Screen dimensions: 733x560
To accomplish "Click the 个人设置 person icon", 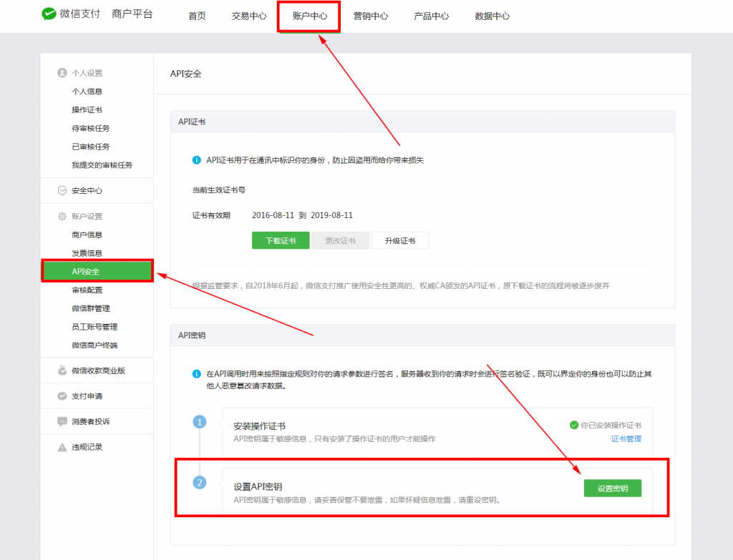I will pos(62,73).
